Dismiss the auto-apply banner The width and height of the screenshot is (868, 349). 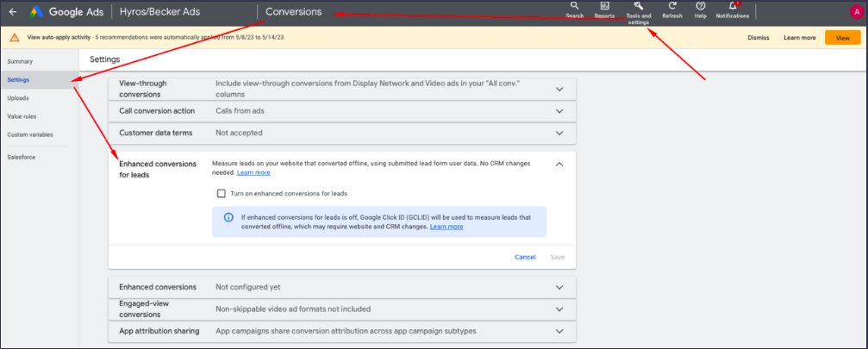(759, 38)
